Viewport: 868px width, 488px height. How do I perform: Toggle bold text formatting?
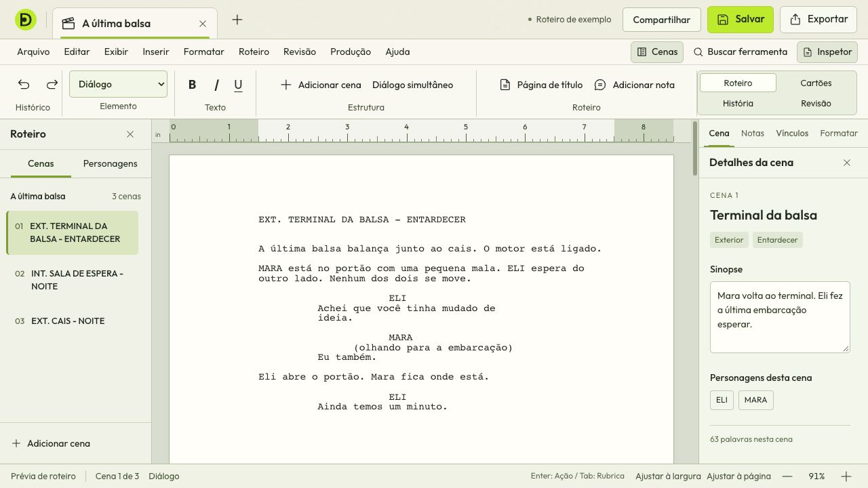[192, 85]
